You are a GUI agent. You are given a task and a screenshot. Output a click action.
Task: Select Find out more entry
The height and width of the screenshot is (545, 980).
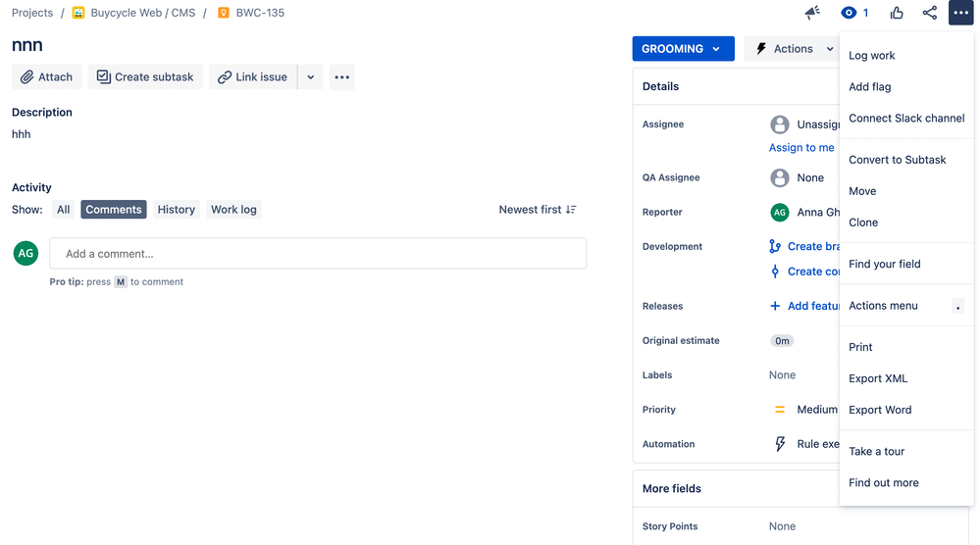pos(906,482)
